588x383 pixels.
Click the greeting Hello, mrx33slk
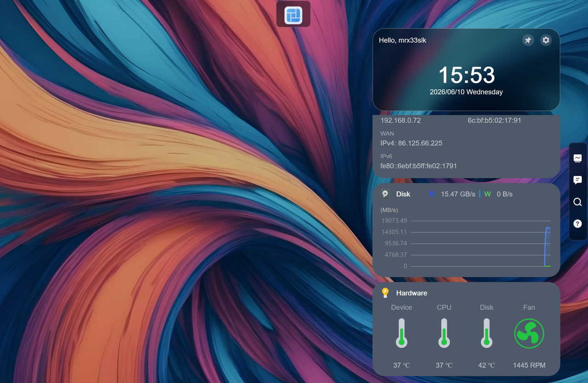[x=402, y=40]
